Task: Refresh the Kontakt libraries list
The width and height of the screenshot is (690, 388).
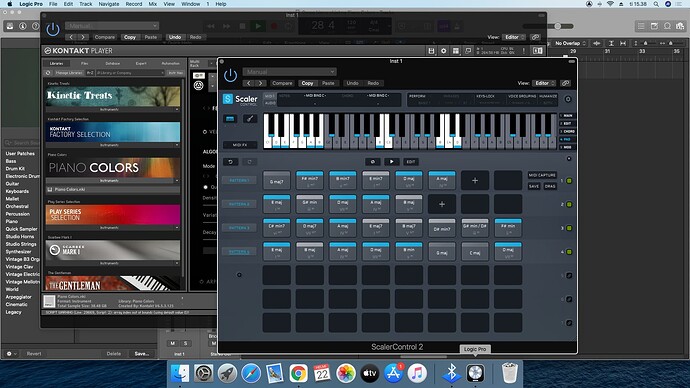Action: click(x=48, y=73)
